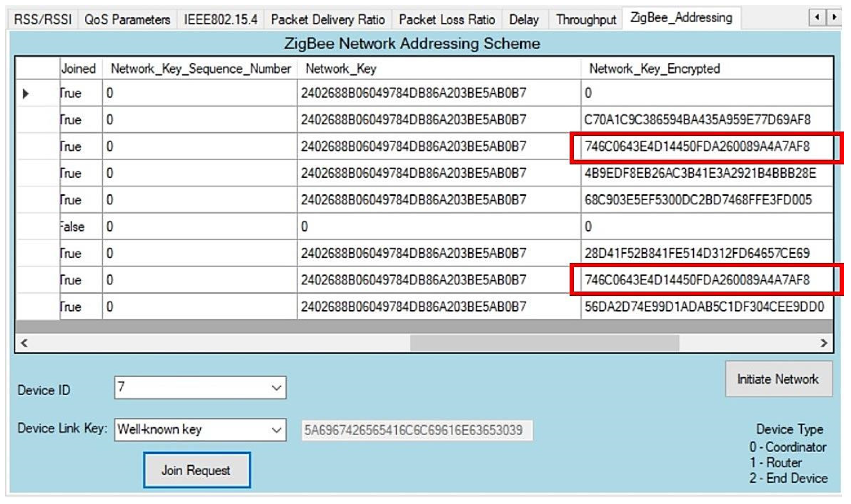Open the IEEE802.15.4 tab
The width and height of the screenshot is (851, 504).
[x=221, y=19]
